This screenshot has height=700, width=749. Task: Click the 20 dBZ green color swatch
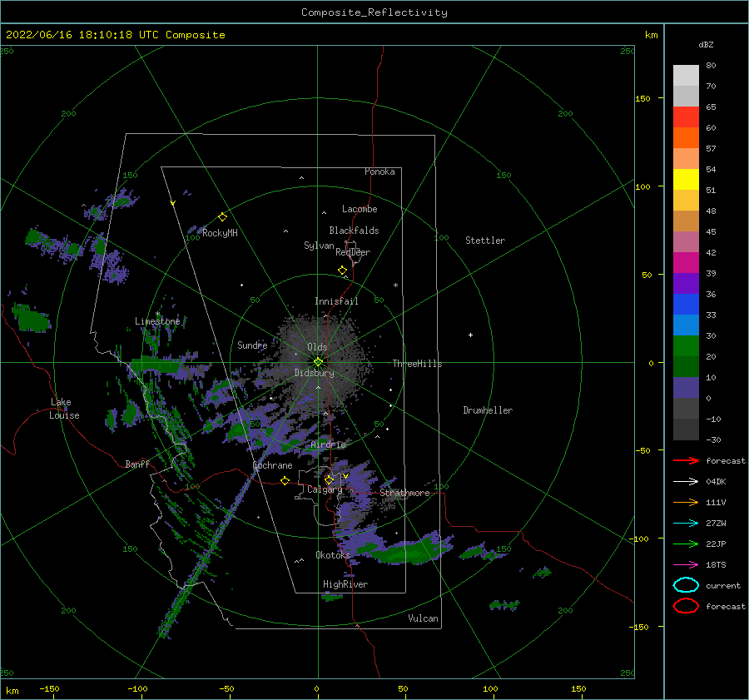point(686,366)
